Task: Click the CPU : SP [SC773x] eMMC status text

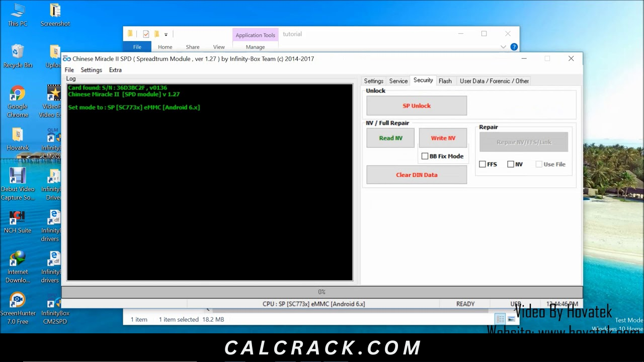Action: 313,304
